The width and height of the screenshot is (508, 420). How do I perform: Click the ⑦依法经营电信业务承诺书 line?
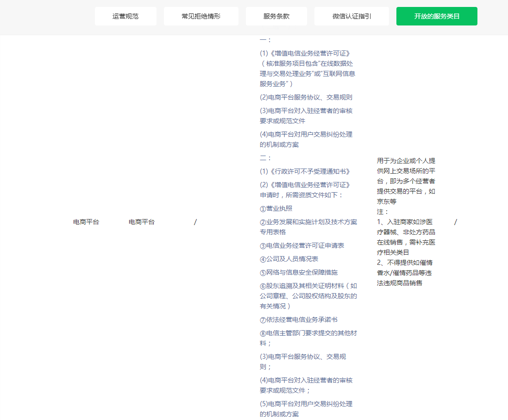(x=299, y=320)
